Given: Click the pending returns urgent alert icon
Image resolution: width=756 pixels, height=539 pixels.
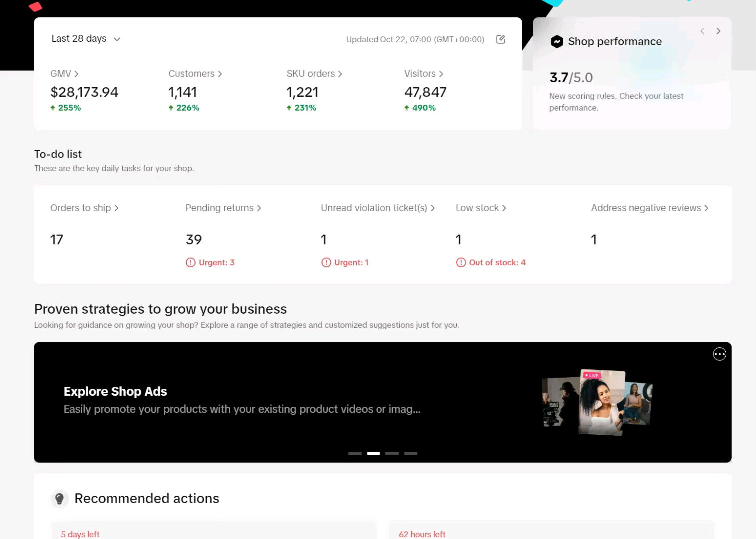Looking at the screenshot, I should click(191, 263).
